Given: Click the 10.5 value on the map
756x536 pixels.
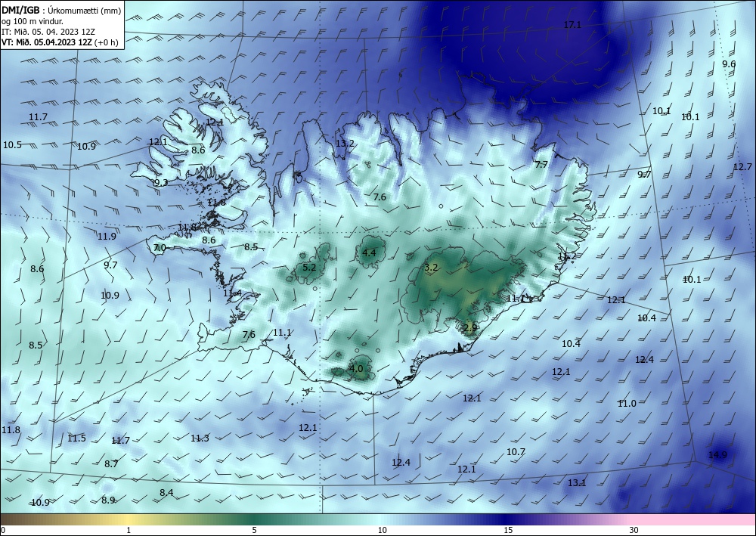Looking at the screenshot, I should pos(12,144).
